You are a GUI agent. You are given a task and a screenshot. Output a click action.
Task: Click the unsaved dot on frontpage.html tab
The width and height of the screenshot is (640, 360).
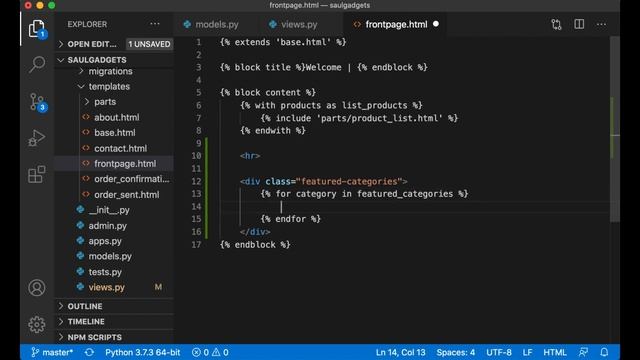436,24
